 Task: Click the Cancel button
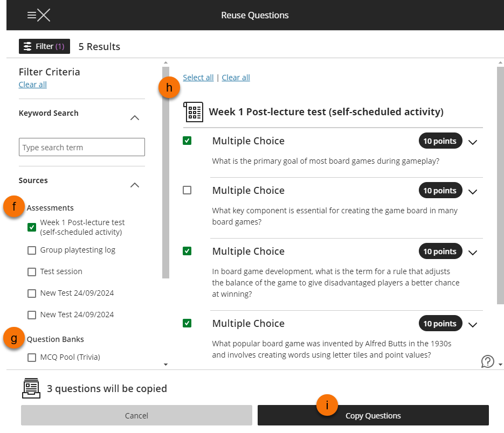pos(136,415)
